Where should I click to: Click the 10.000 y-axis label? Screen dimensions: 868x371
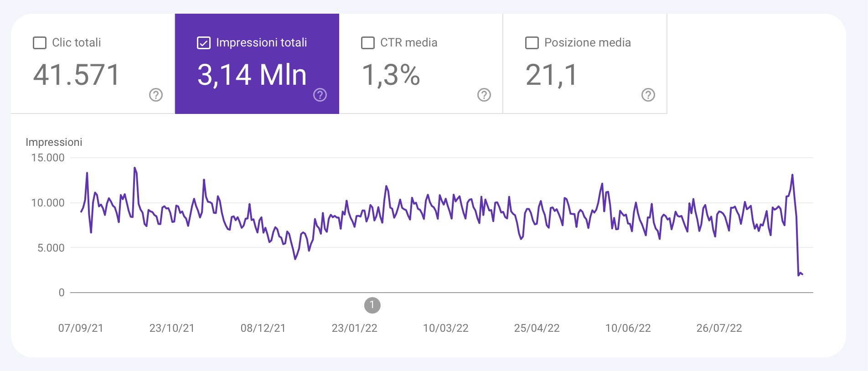[48, 203]
